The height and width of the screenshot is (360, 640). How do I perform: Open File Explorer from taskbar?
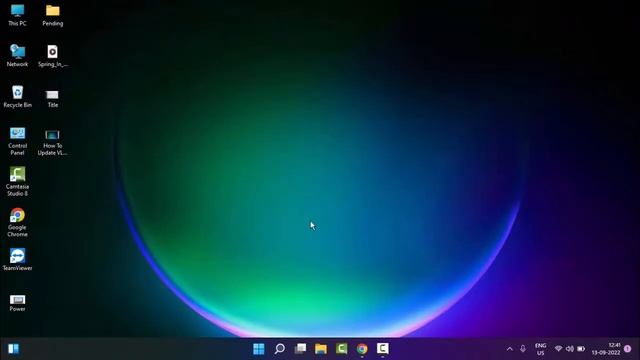click(321, 349)
